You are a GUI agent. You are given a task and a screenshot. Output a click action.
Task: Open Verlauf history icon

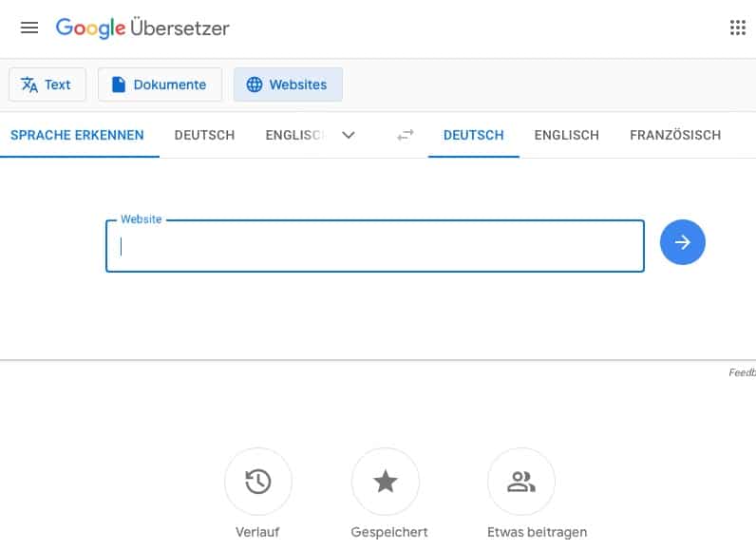257,482
